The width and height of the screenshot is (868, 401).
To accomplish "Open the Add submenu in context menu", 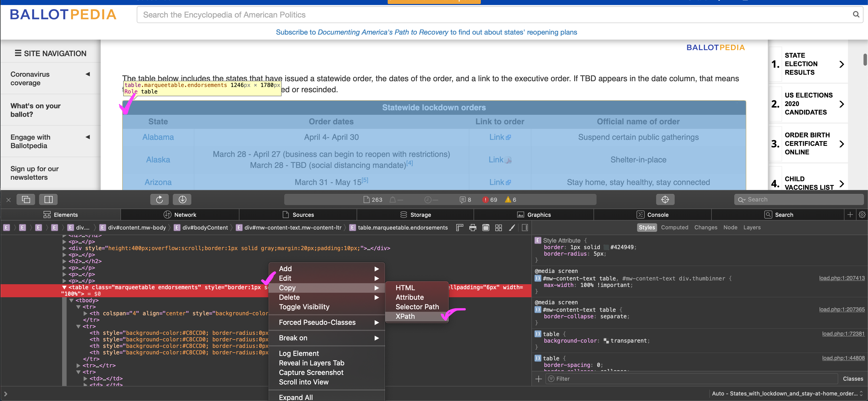I will 327,269.
